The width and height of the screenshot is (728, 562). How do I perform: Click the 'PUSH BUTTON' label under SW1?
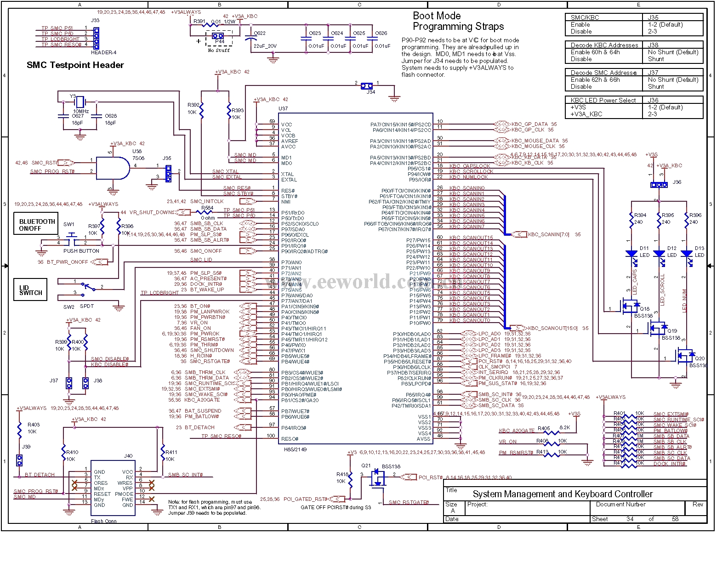point(81,251)
